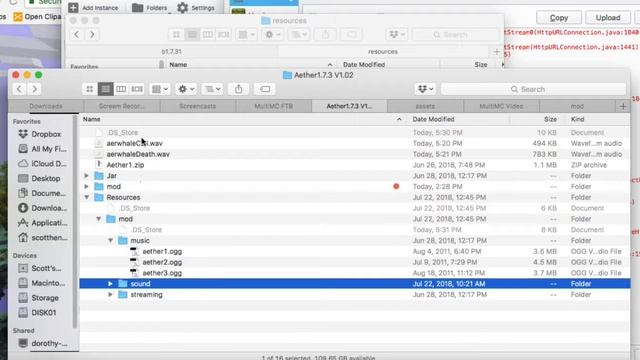Viewport: 640px width, 360px height.
Task: Click the Edit Tags button in front window
Action: click(x=265, y=89)
